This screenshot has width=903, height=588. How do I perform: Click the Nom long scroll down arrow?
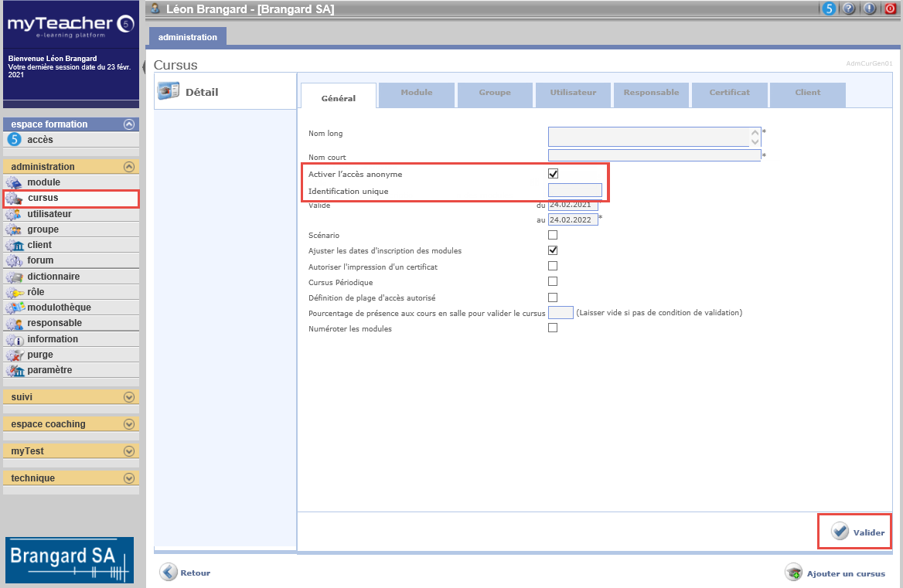point(755,142)
